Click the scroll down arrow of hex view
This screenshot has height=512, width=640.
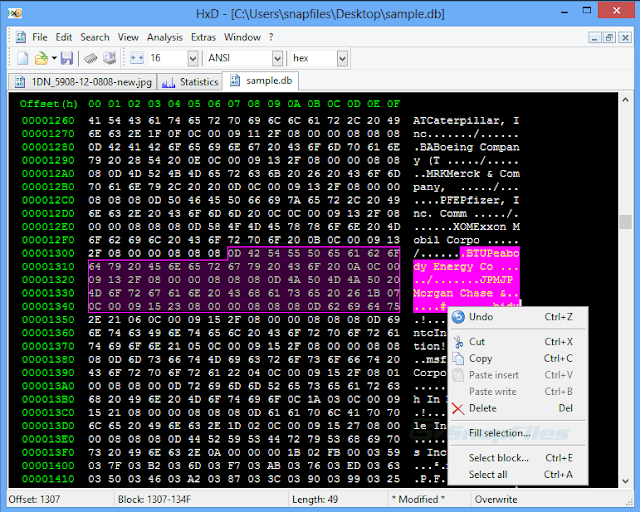[x=625, y=481]
